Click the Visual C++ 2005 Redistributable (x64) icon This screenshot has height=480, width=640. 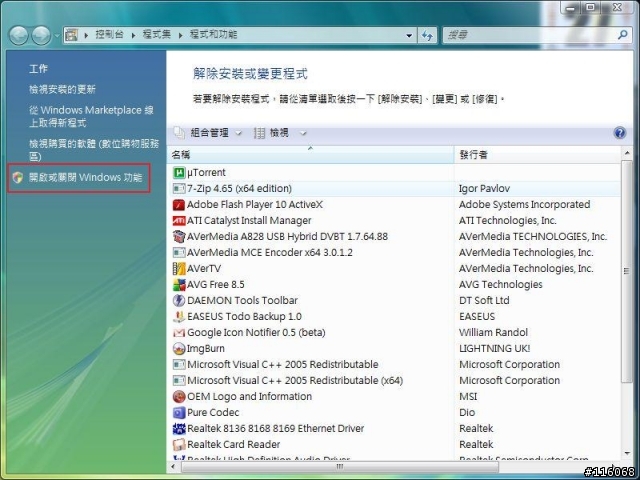click(x=179, y=380)
